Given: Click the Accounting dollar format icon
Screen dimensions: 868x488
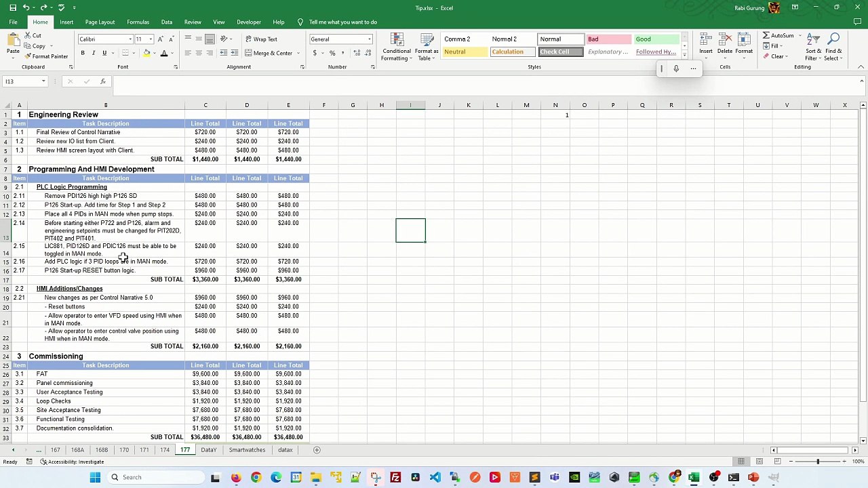Looking at the screenshot, I should (315, 53).
